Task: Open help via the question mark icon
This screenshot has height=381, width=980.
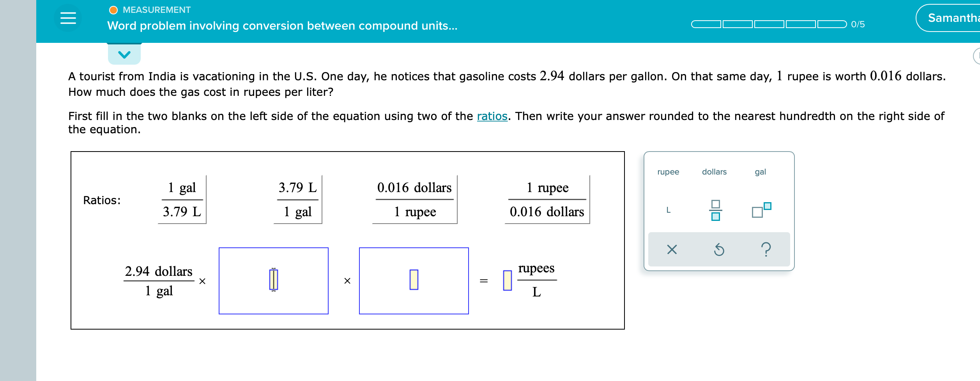Action: click(x=765, y=250)
